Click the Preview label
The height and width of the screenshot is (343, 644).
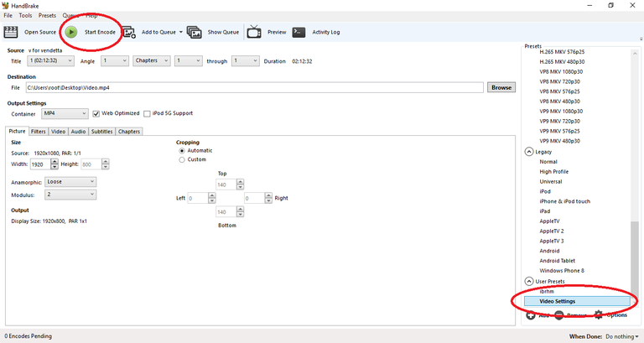tap(277, 32)
